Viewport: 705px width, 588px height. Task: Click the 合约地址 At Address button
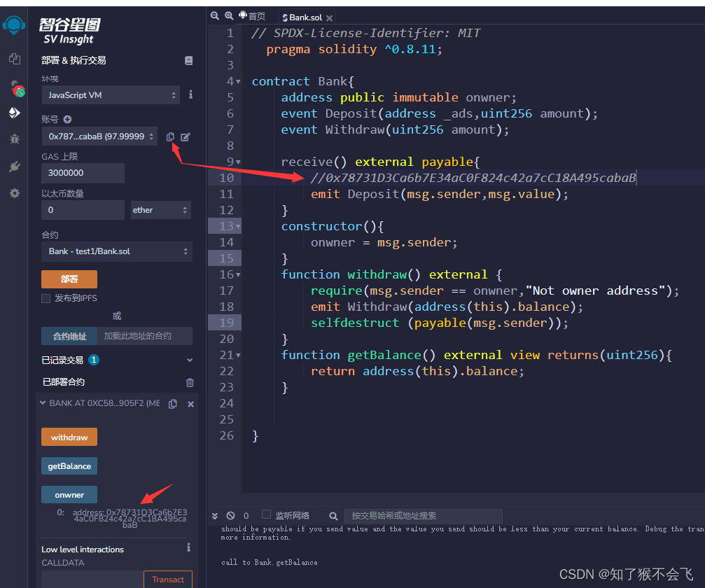tap(69, 336)
